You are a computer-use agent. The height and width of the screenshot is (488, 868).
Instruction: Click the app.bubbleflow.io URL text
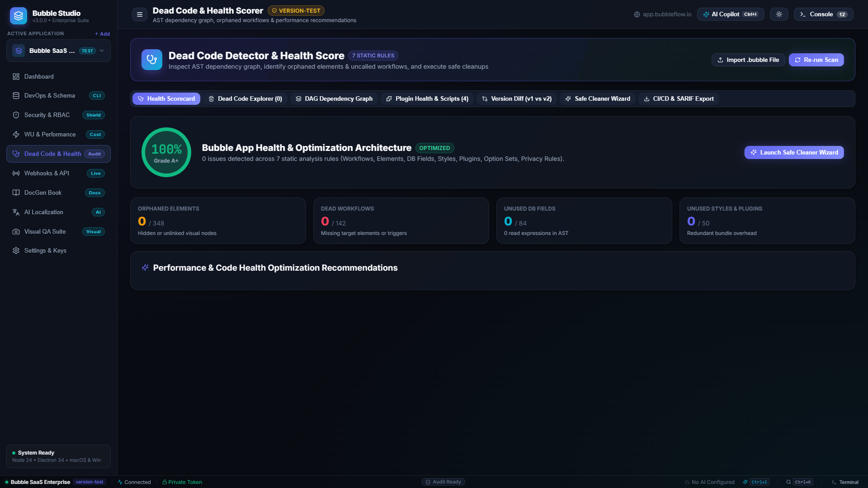pyautogui.click(x=667, y=14)
